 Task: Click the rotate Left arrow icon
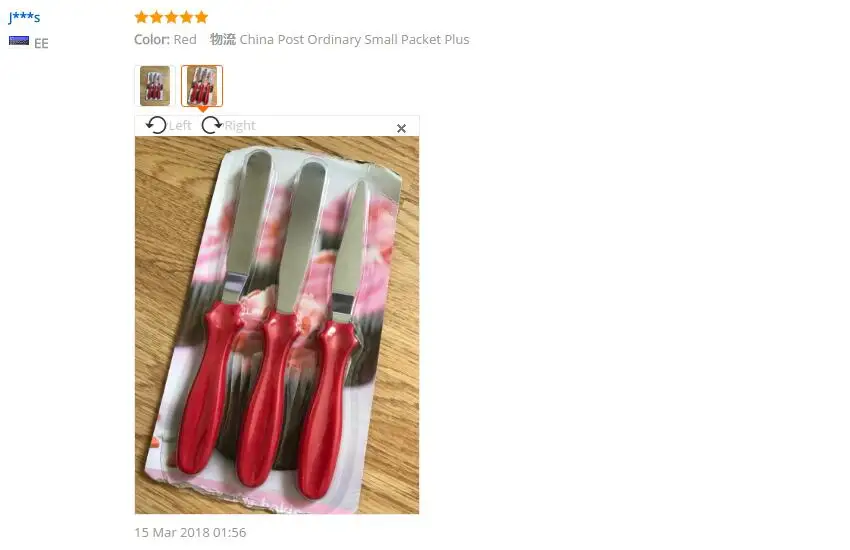click(156, 125)
